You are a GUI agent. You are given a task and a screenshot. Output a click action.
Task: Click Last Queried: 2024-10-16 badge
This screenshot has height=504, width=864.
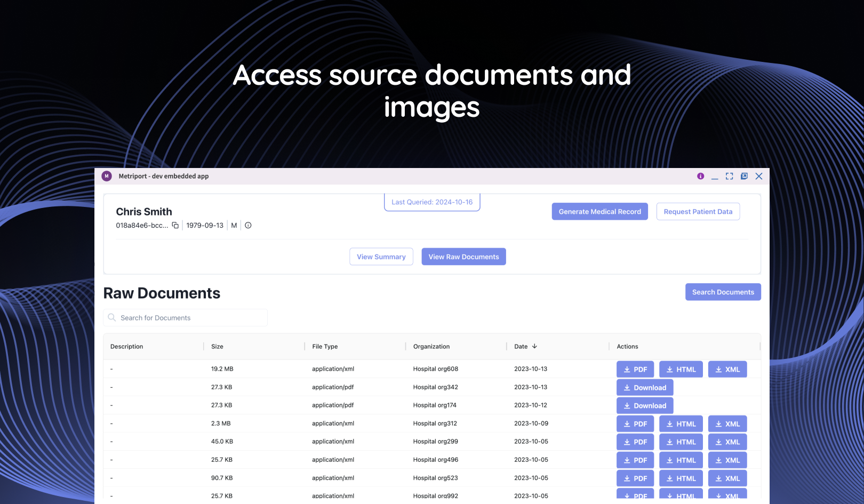coord(432,202)
